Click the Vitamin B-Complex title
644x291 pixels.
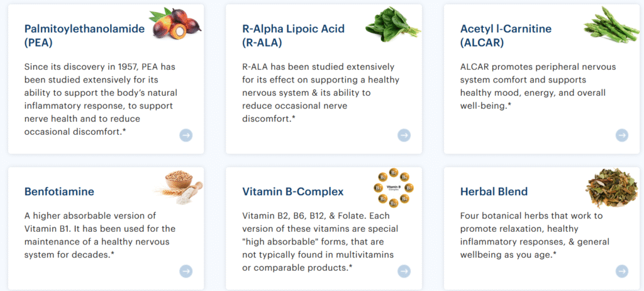coord(293,191)
